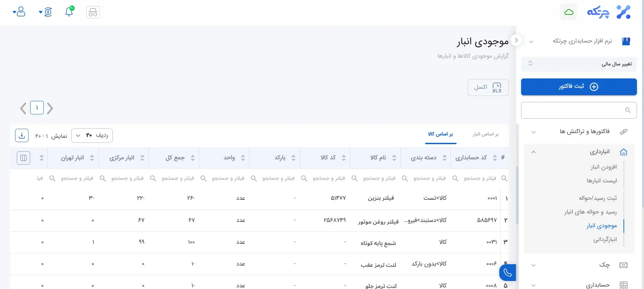644x289 pixels.
Task: Sort by انبار مرکزی column
Action: (x=142, y=158)
